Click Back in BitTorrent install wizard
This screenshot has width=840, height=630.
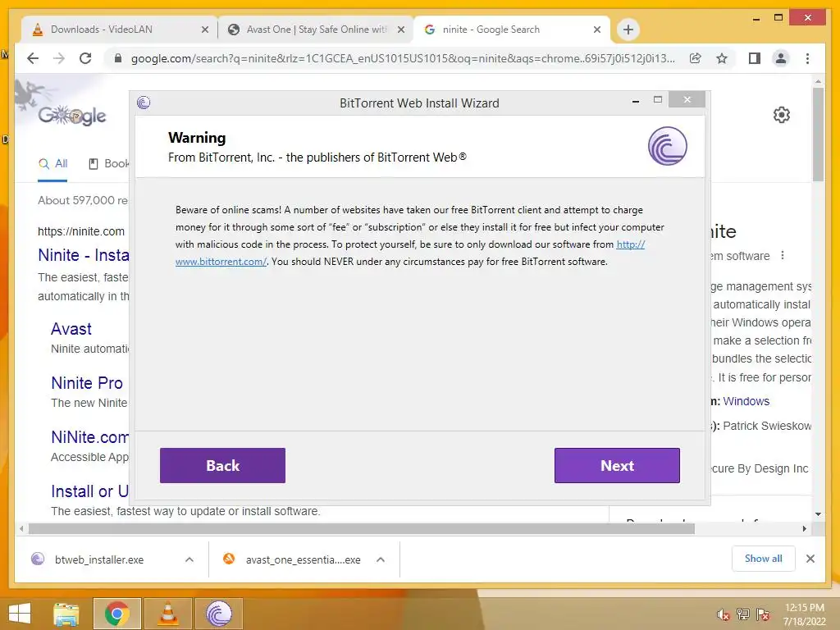222,465
